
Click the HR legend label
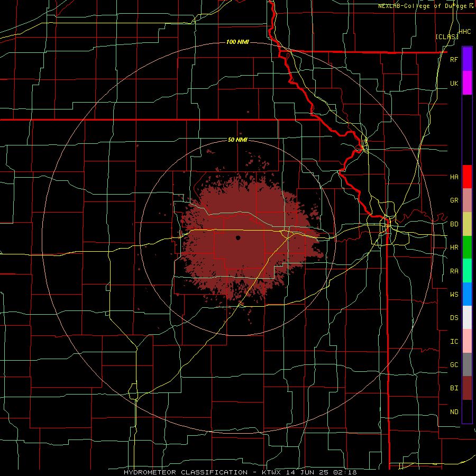(454, 248)
